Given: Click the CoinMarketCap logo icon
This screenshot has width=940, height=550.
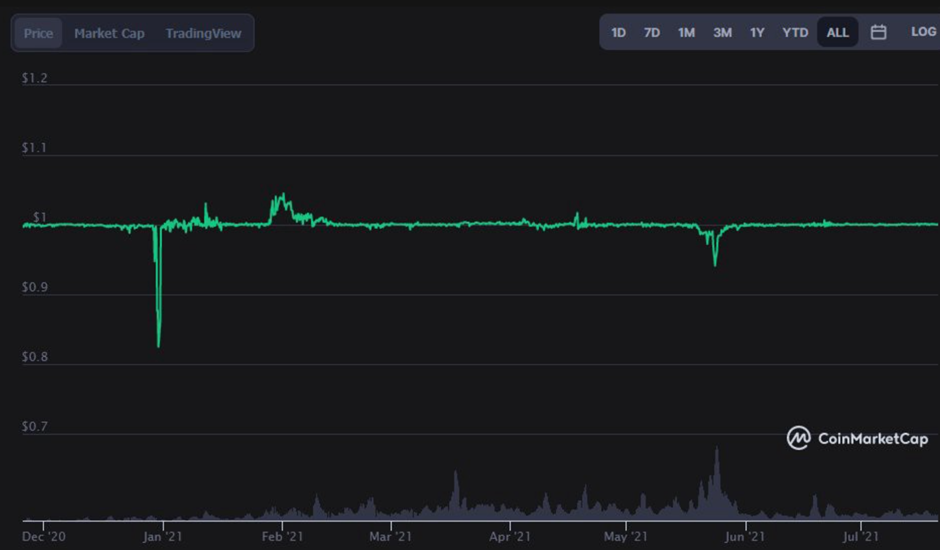Looking at the screenshot, I should click(x=798, y=438).
